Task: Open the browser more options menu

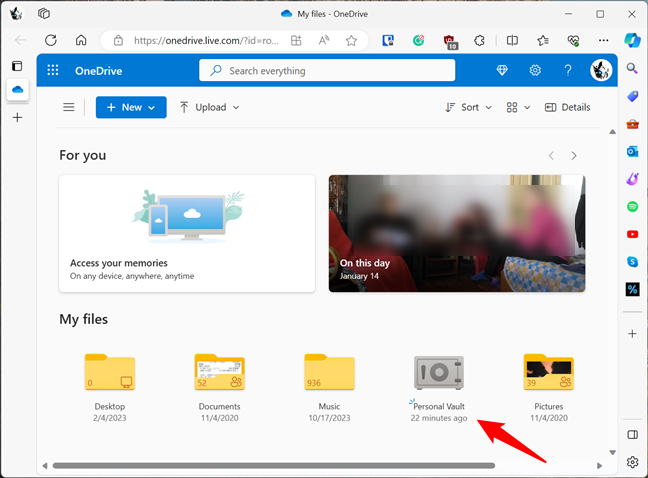Action: point(603,40)
